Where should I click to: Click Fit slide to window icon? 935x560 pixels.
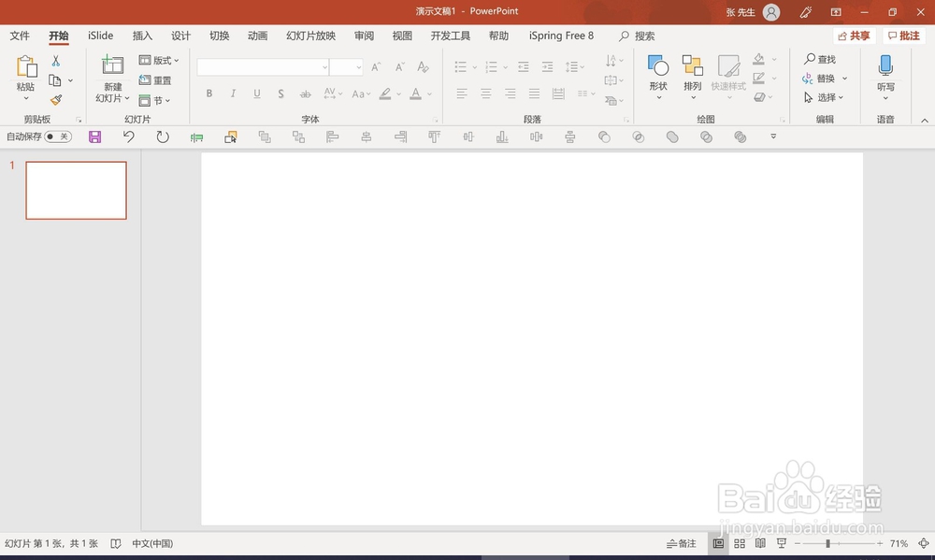tap(923, 543)
